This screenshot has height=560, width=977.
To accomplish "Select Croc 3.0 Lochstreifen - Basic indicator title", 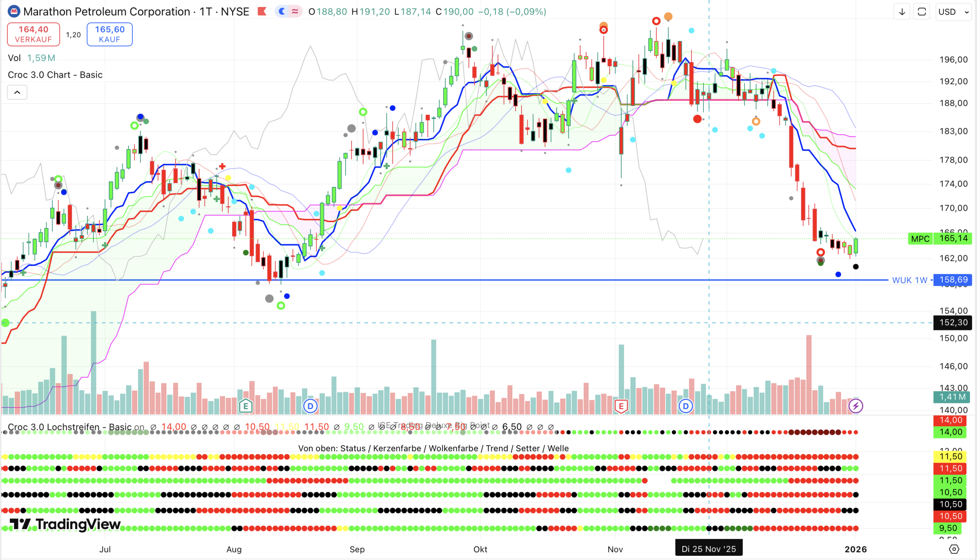I will coord(70,427).
